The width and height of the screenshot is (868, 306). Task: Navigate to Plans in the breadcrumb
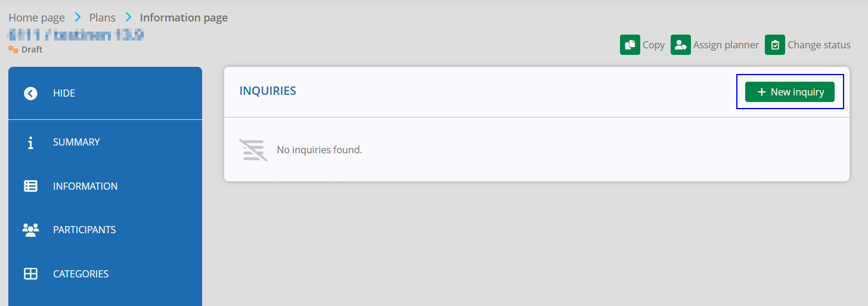(x=103, y=17)
